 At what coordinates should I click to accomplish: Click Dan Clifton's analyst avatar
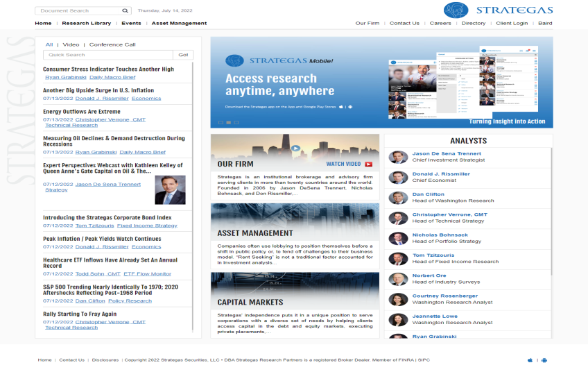[x=398, y=198]
